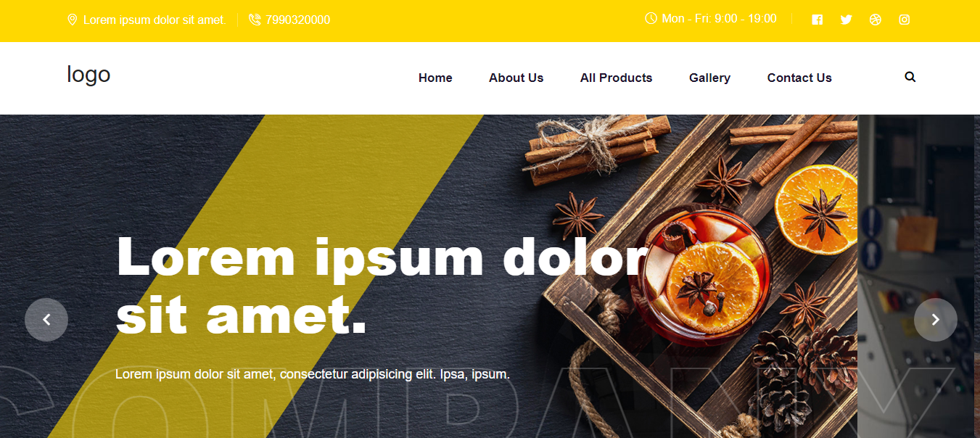Screen dimensions: 980x438
Task: Click the slider headline text
Action: point(382,286)
